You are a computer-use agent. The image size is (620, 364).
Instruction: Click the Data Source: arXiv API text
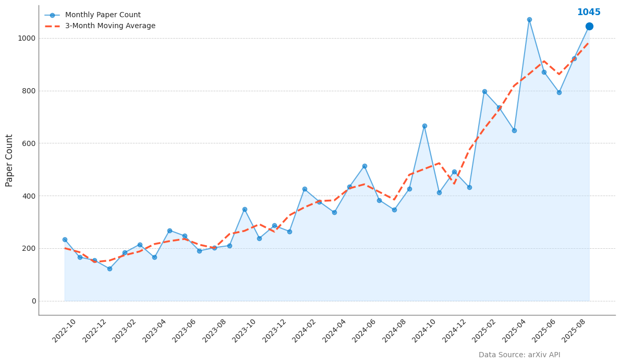pos(519,355)
